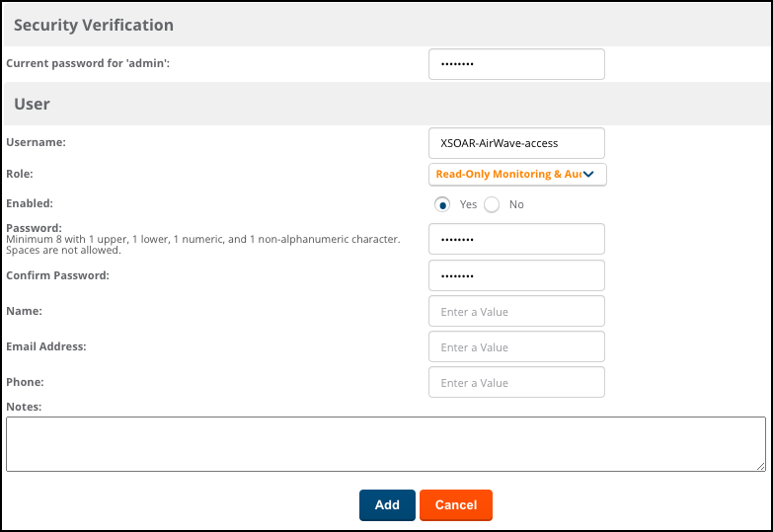The width and height of the screenshot is (773, 532).
Task: Click the current admin password field
Action: (x=515, y=64)
